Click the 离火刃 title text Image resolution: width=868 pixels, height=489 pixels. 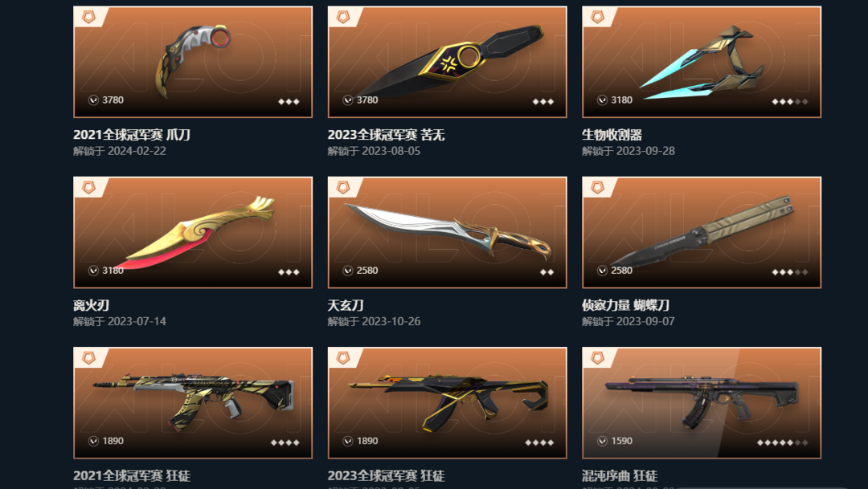(x=92, y=305)
